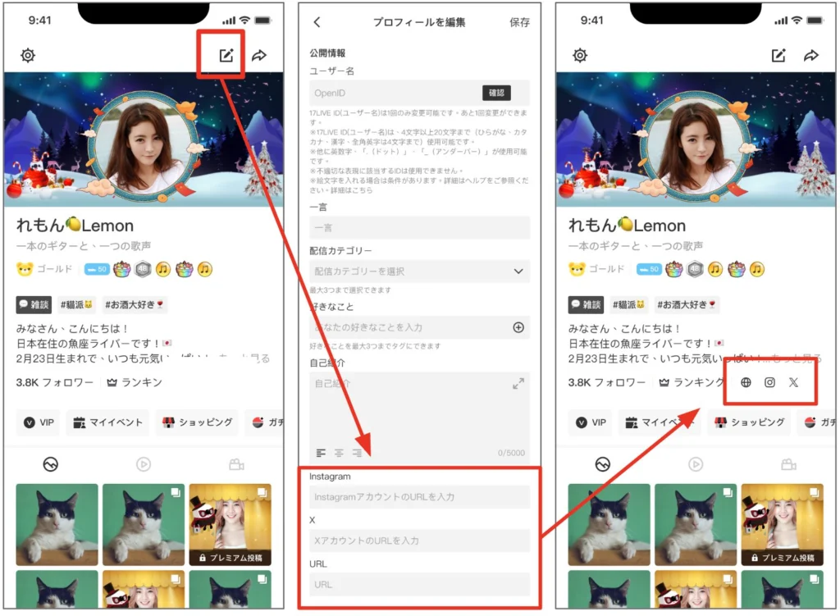Image resolution: width=840 pixels, height=616 pixels.
Task: Open first cat photo in left phone
Action: pos(57,524)
